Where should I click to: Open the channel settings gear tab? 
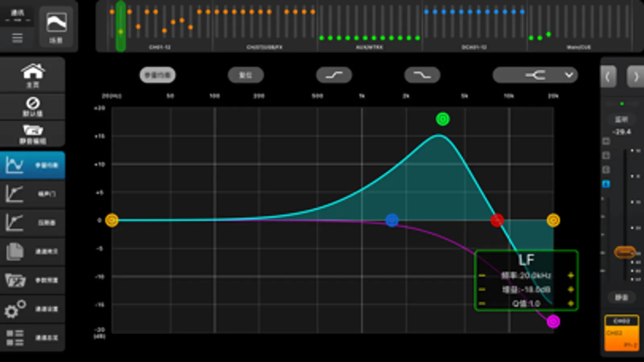pyautogui.click(x=33, y=309)
